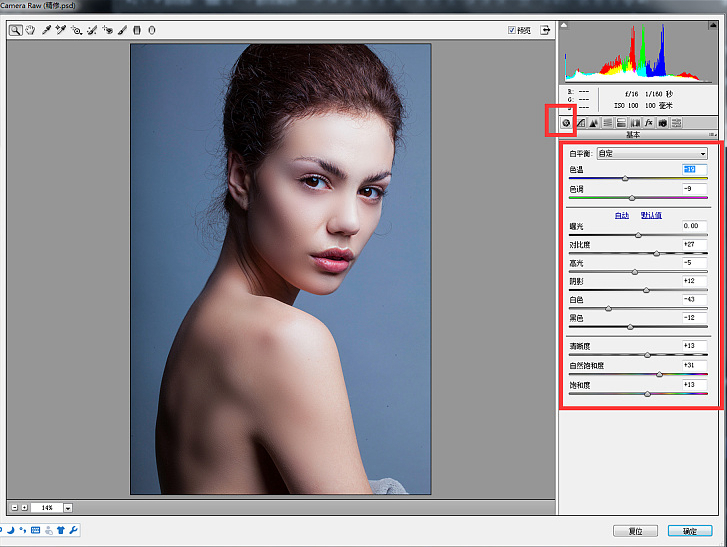
Task: Activate the Graduated Filter tool
Action: pos(137,31)
